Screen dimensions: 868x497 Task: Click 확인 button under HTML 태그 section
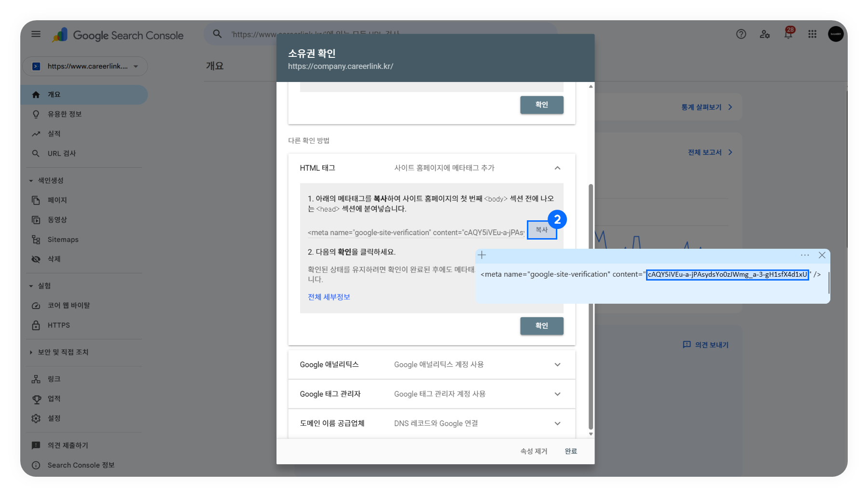point(542,326)
